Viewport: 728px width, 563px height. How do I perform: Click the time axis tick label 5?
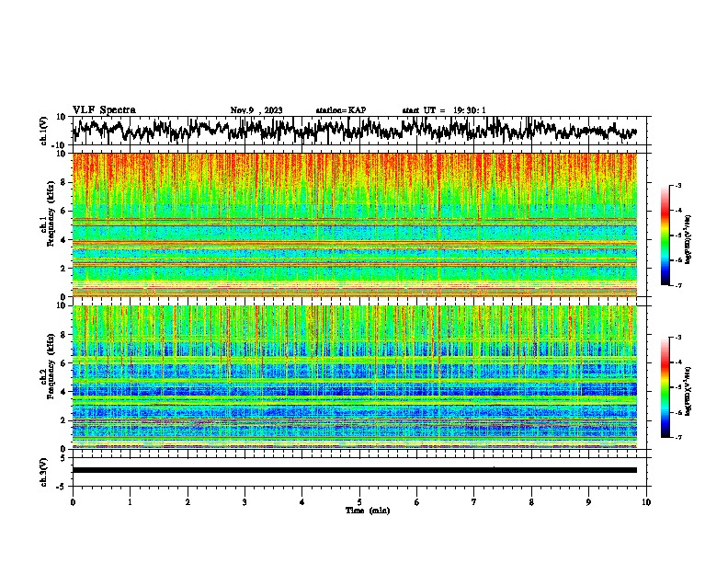click(x=359, y=502)
